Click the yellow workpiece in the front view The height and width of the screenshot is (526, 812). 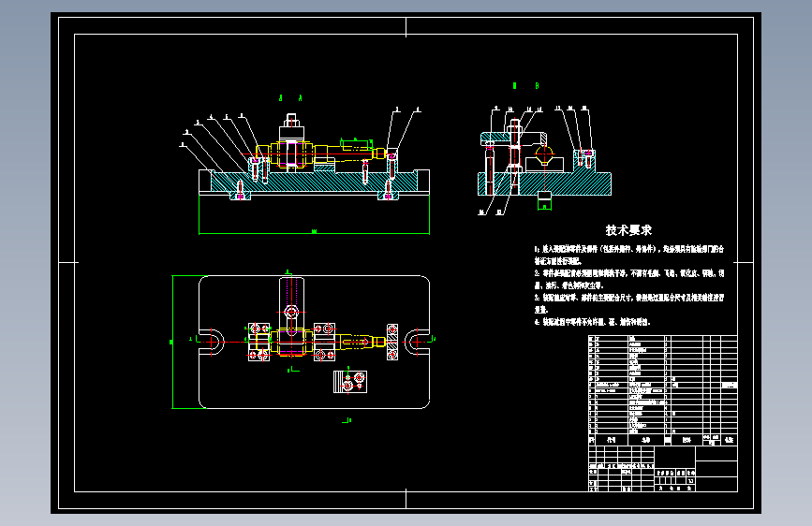[x=320, y=154]
